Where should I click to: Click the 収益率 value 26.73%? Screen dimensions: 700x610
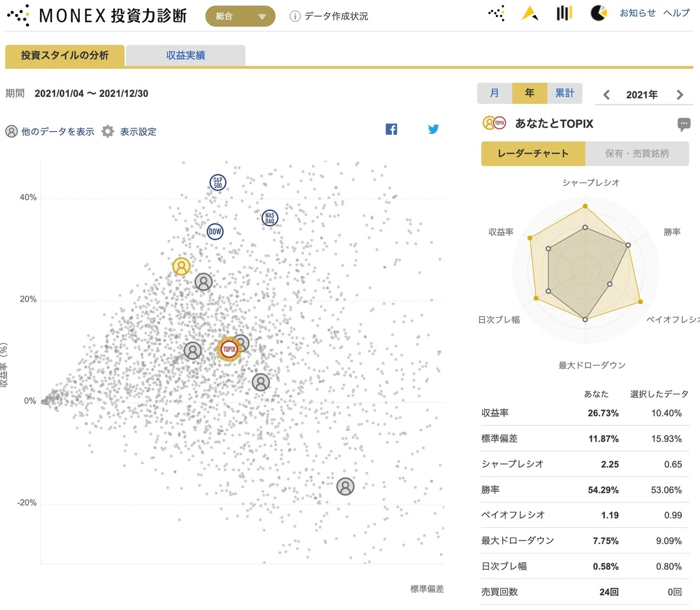(603, 413)
